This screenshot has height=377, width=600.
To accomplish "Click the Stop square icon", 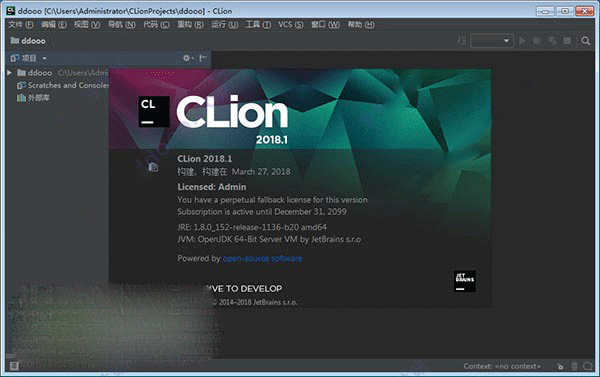I will pos(567,41).
